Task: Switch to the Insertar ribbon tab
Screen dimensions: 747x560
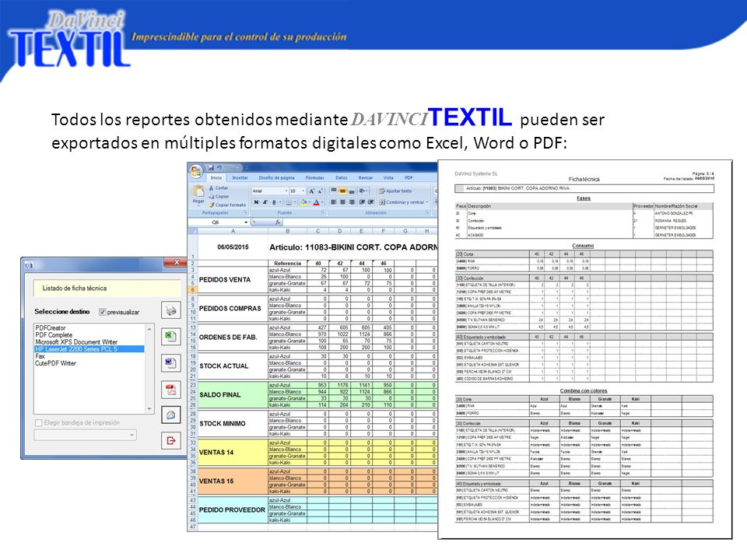Action: pos(240,177)
